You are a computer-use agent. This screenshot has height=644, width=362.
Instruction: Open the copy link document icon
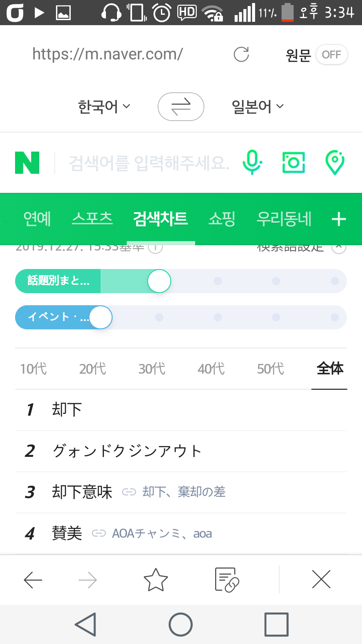pos(227,580)
